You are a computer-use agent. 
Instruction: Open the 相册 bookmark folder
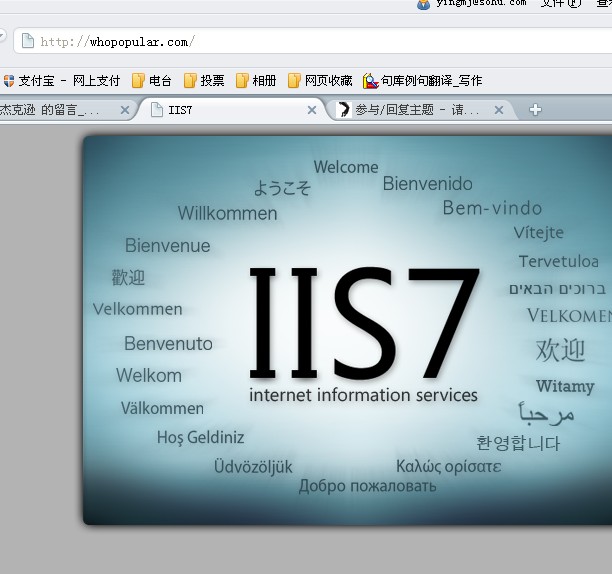coord(256,81)
